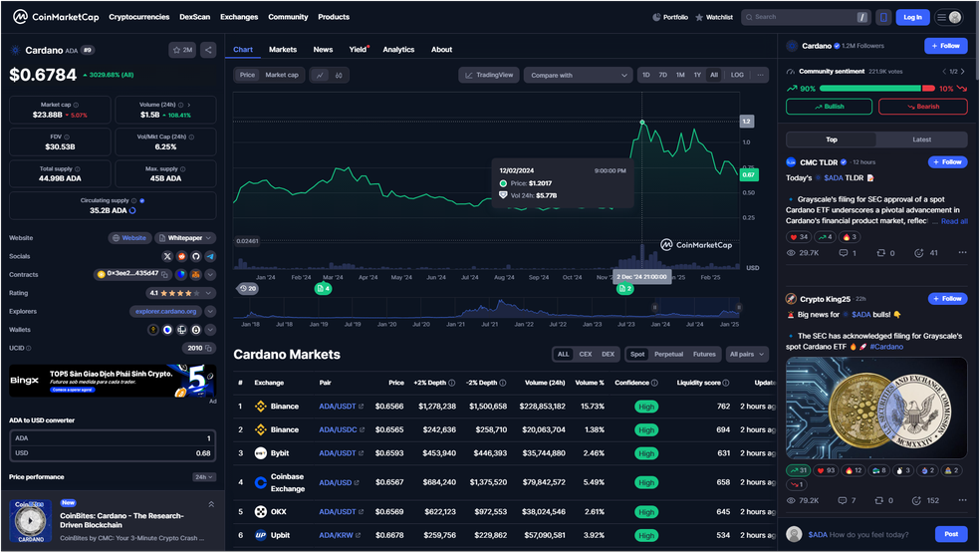Click left handle of chart range navigator
Viewport: 980px width, 552px height.
coord(655,308)
